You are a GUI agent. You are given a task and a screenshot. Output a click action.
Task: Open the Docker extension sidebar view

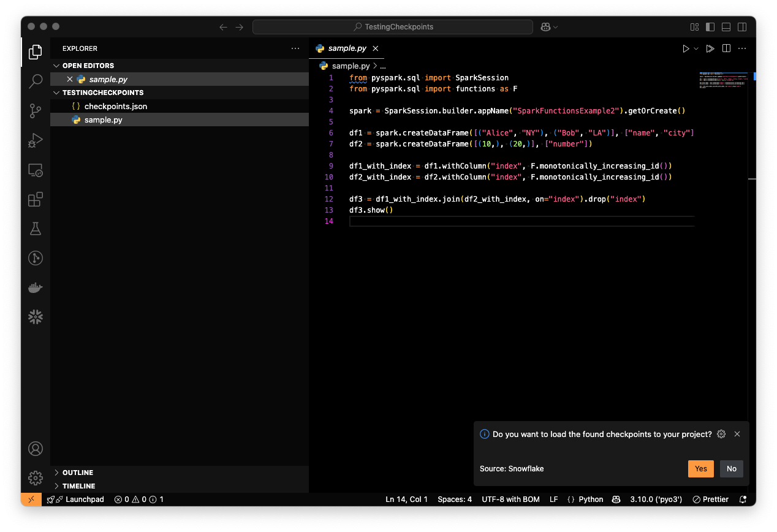(35, 287)
